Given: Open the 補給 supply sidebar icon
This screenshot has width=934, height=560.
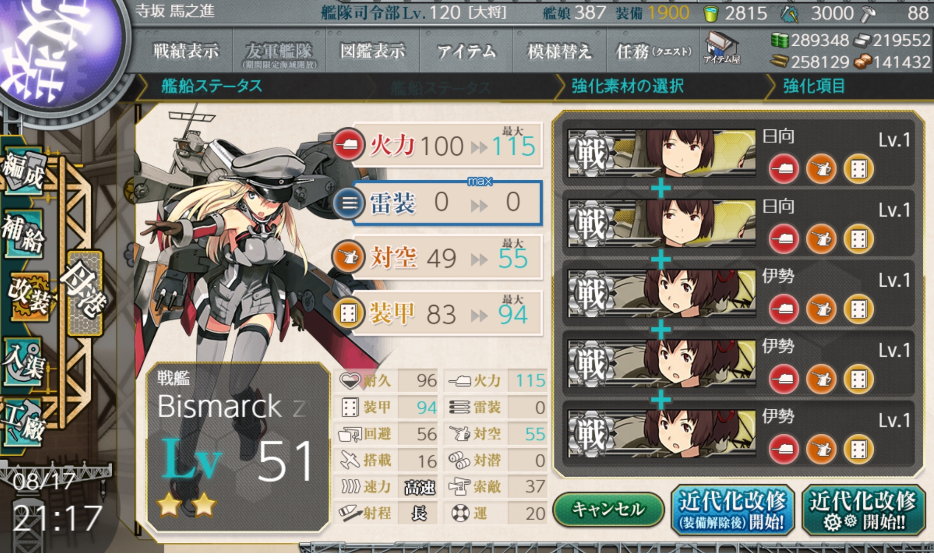Looking at the screenshot, I should pos(24,234).
